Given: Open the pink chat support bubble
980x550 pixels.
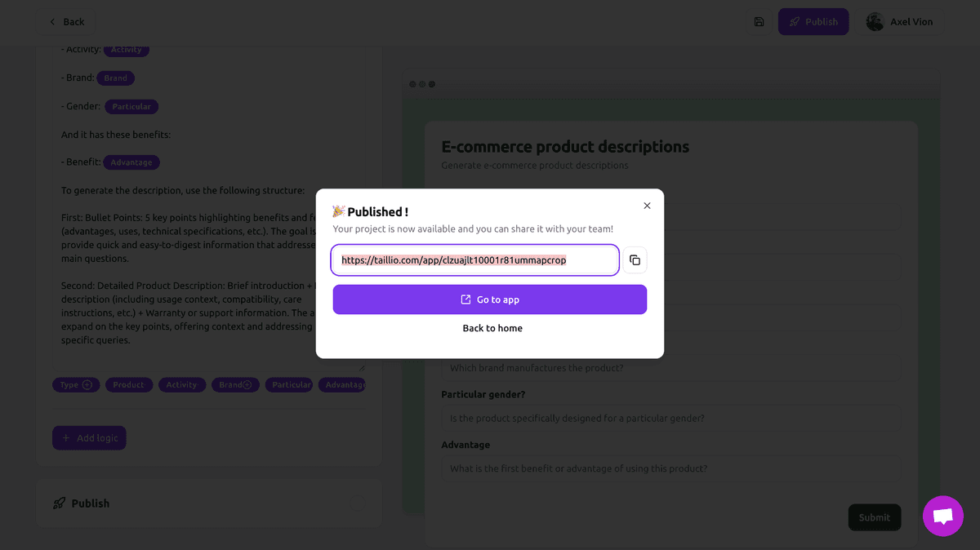Looking at the screenshot, I should [x=942, y=516].
